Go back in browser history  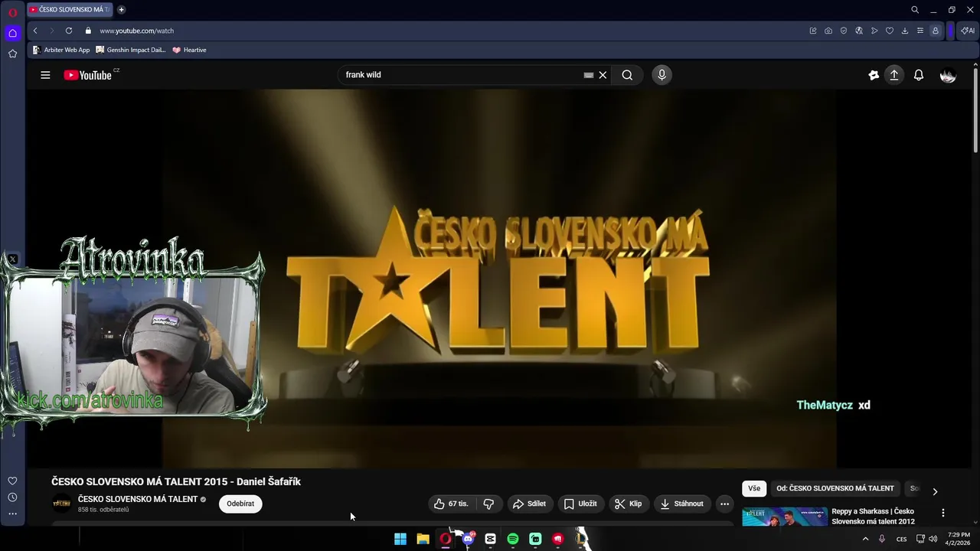pos(35,31)
